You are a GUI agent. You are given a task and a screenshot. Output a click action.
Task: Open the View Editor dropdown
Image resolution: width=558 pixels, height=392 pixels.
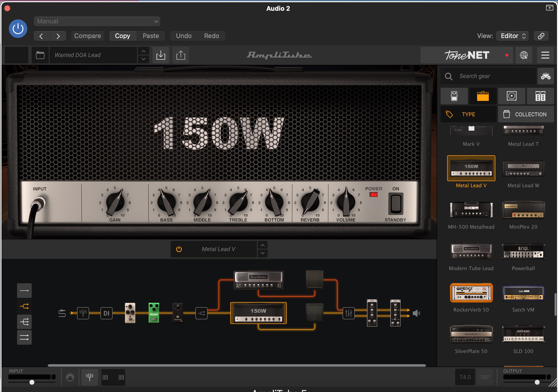pyautogui.click(x=513, y=36)
